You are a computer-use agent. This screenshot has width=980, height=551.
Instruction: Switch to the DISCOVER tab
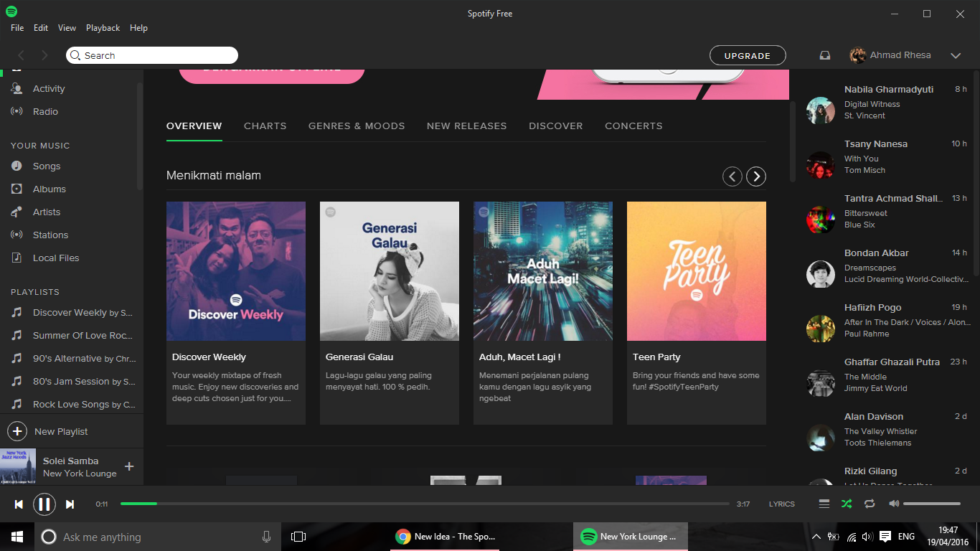tap(556, 126)
